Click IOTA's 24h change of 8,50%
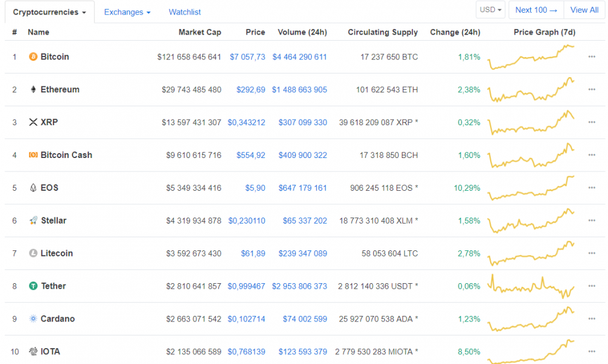Image resolution: width=608 pixels, height=364 pixels. [469, 352]
